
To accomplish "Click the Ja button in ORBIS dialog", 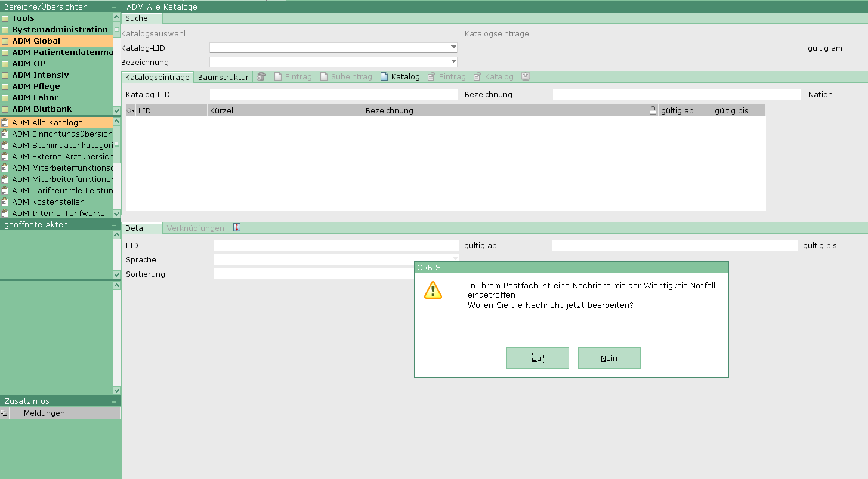I will point(538,358).
